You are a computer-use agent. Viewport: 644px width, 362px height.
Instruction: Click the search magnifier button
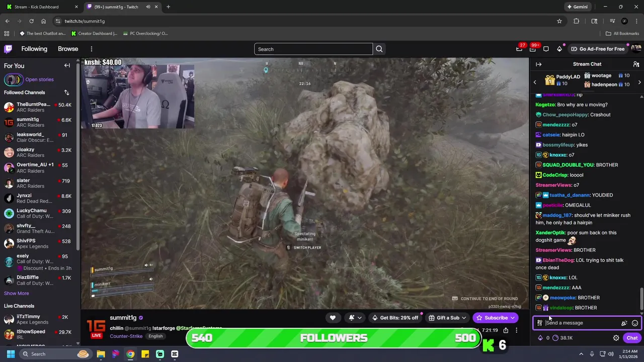[x=379, y=49]
